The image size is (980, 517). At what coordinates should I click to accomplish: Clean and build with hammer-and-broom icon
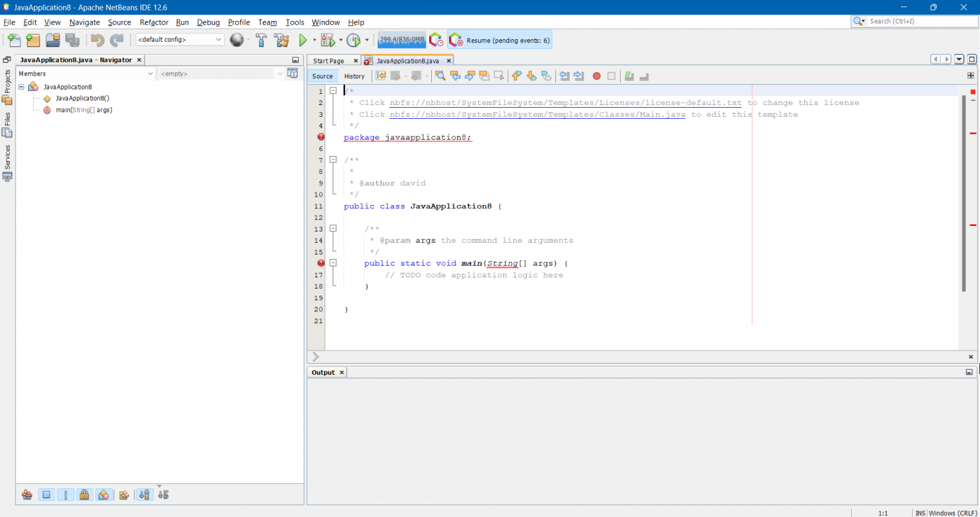tap(282, 40)
